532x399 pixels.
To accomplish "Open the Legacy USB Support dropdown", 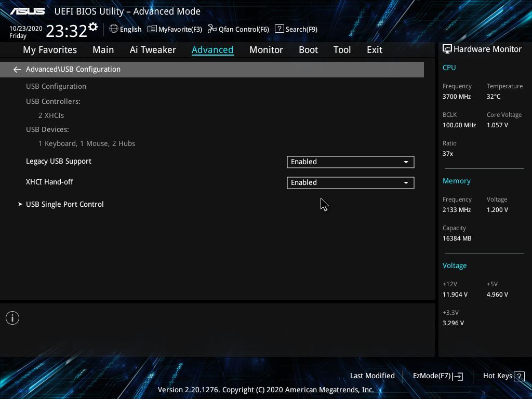I will (351, 162).
